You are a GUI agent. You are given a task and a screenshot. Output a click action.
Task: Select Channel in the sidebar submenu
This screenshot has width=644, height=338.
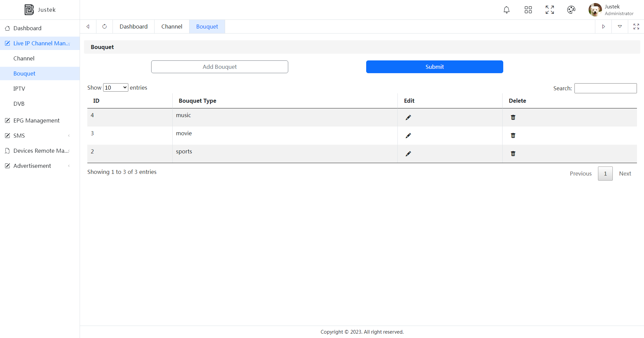click(x=40, y=58)
